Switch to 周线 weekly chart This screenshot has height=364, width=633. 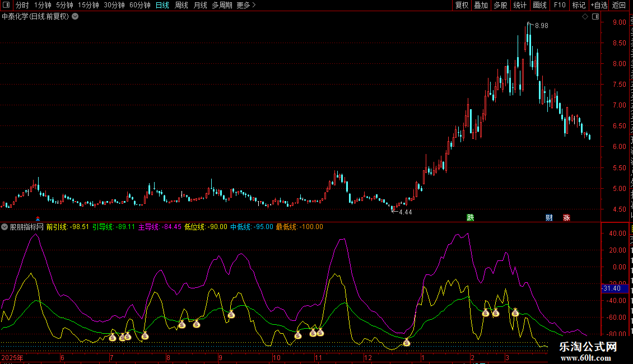[x=181, y=5]
